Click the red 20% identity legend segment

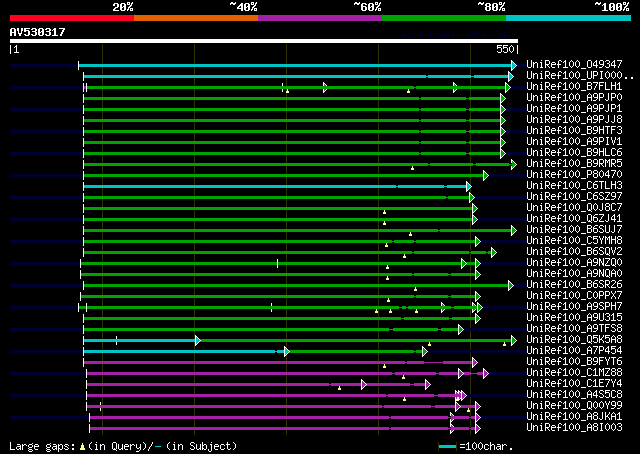coord(72,18)
